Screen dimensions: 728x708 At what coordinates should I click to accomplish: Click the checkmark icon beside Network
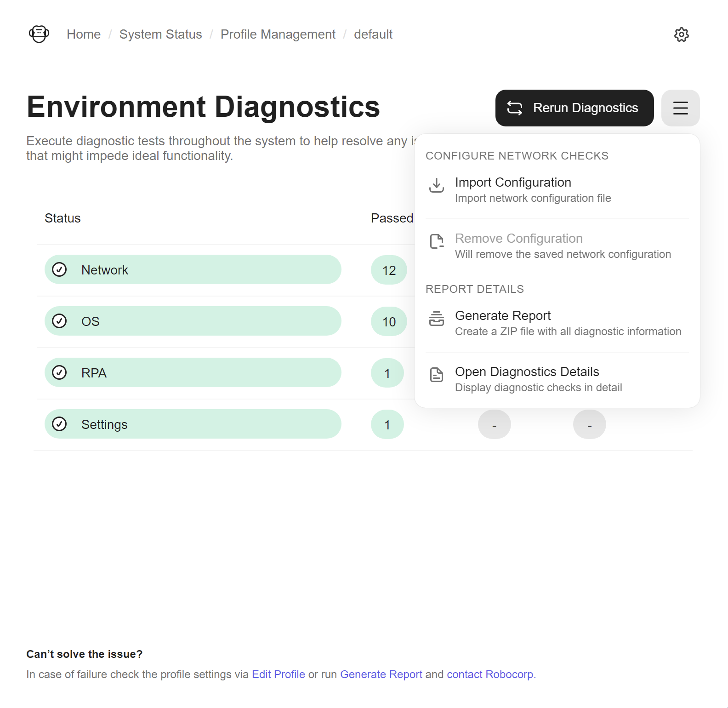(59, 269)
